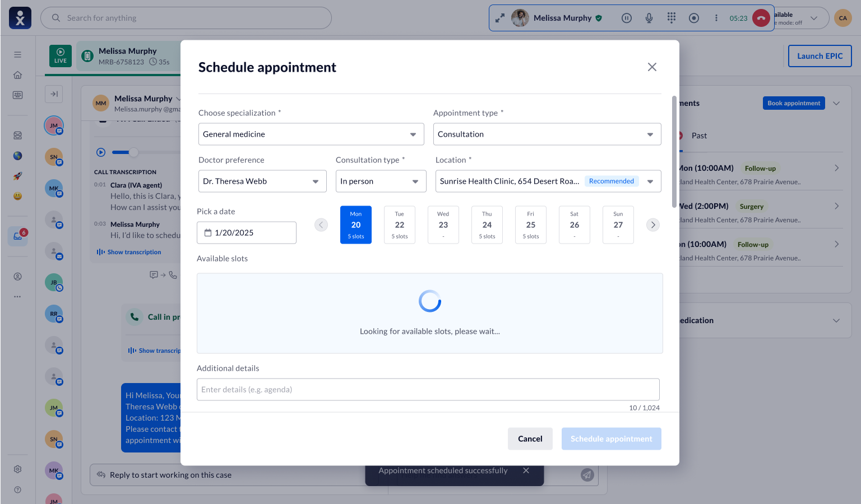Image resolution: width=861 pixels, height=504 pixels.
Task: Click Schedule appointment submit button
Action: pos(612,439)
